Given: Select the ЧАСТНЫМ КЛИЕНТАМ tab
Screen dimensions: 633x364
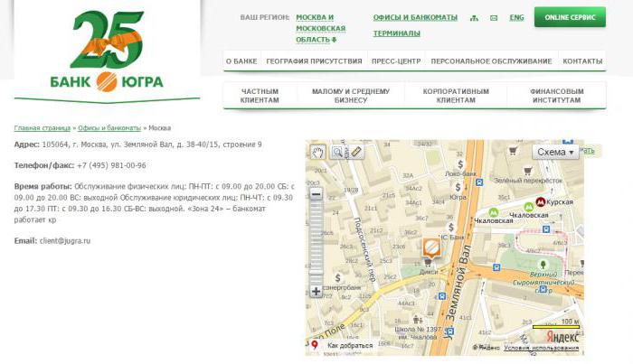Looking at the screenshot, I should click(x=260, y=96).
